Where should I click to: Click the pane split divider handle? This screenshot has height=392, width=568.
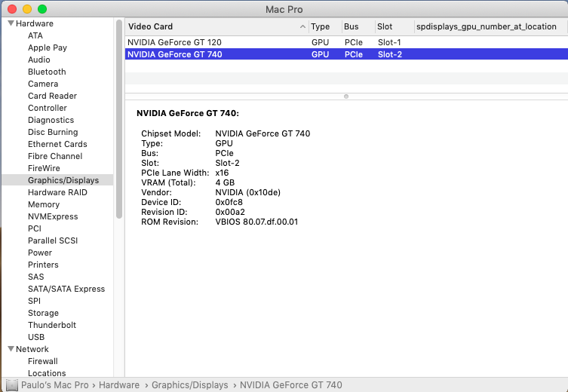[x=346, y=96]
